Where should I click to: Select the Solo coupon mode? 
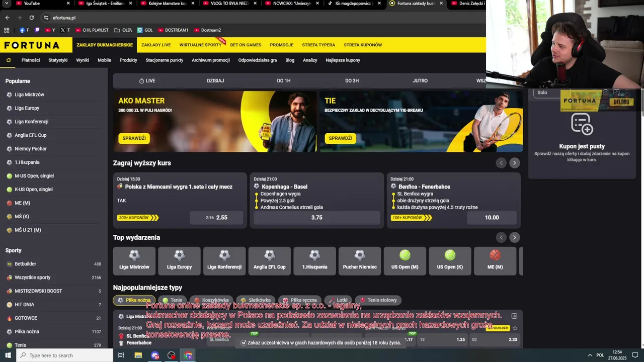[546, 93]
